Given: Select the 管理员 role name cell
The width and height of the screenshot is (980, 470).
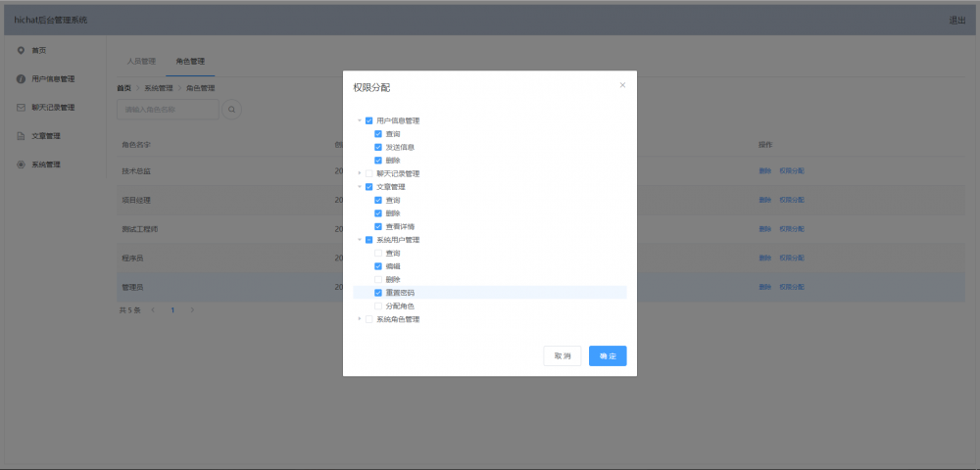Looking at the screenshot, I should pyautogui.click(x=132, y=287).
